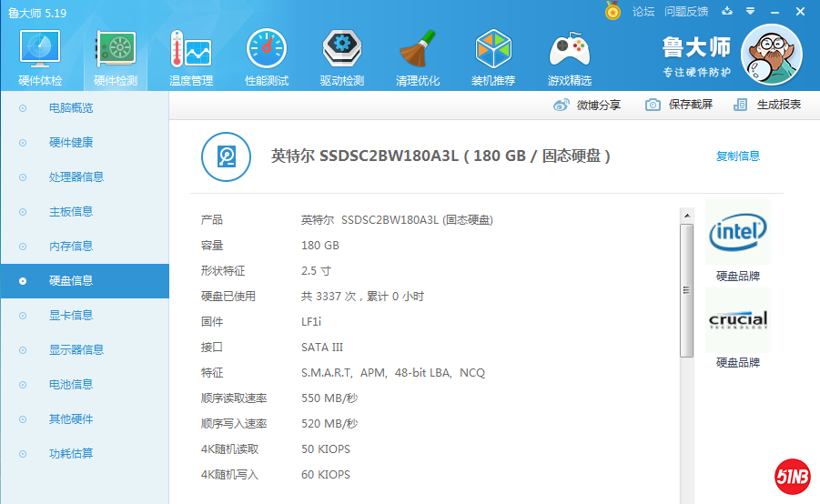Click the disk info vertical scrollbar thumb
Image resolution: width=820 pixels, height=504 pixels.
pos(687,289)
